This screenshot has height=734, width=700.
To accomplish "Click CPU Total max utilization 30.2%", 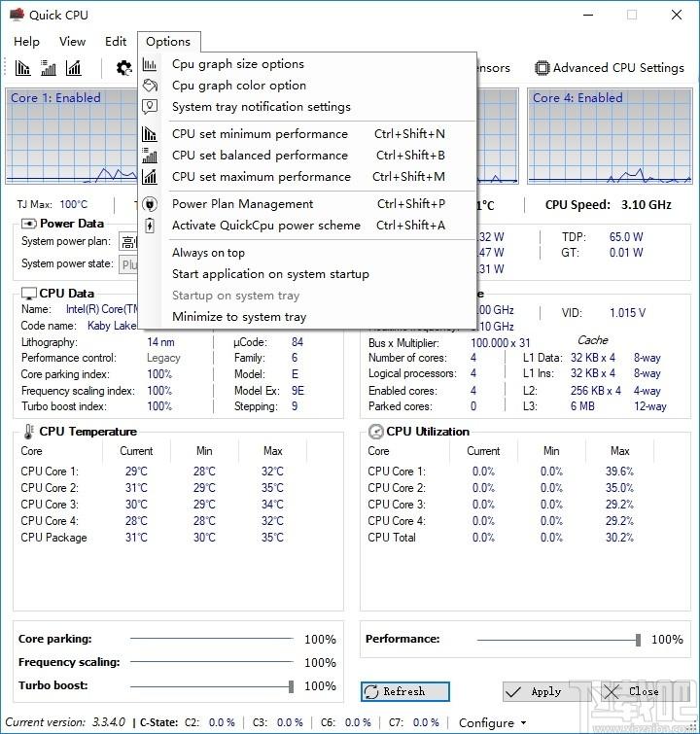I will [x=619, y=538].
